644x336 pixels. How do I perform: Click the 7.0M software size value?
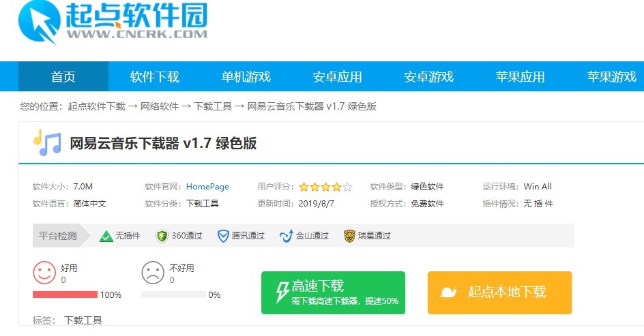[83, 187]
